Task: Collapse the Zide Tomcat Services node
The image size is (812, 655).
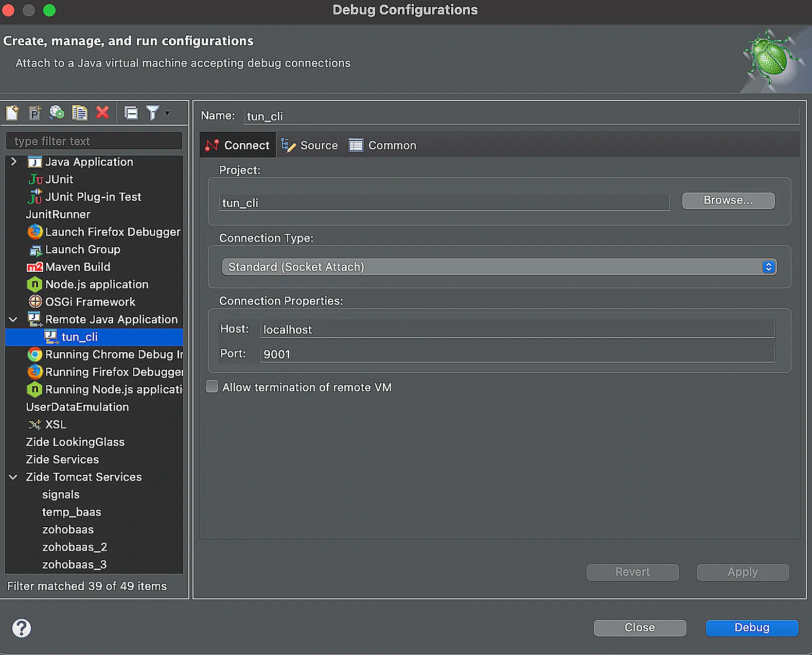Action: point(13,477)
